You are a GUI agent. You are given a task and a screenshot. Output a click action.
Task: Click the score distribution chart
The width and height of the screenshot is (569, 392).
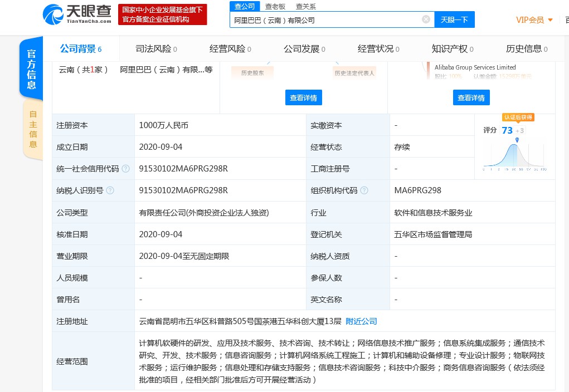click(514, 155)
